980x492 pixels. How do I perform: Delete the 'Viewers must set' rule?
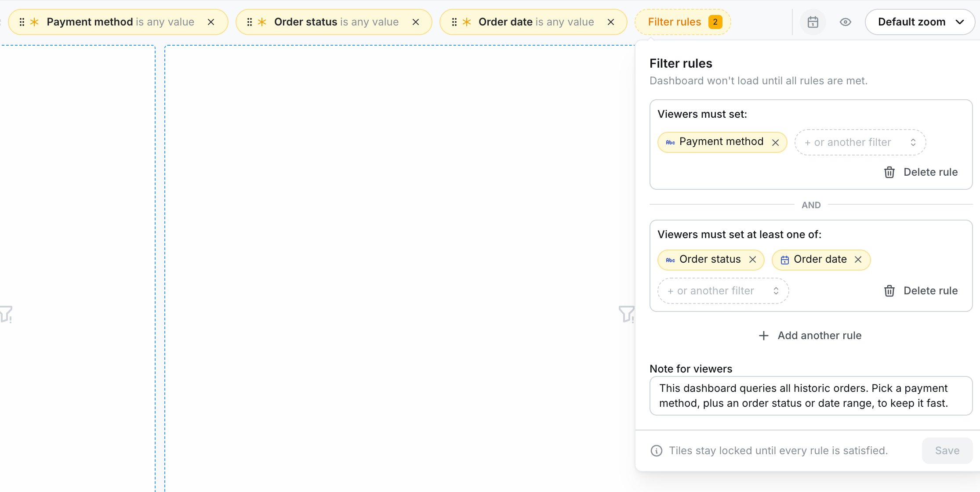921,172
